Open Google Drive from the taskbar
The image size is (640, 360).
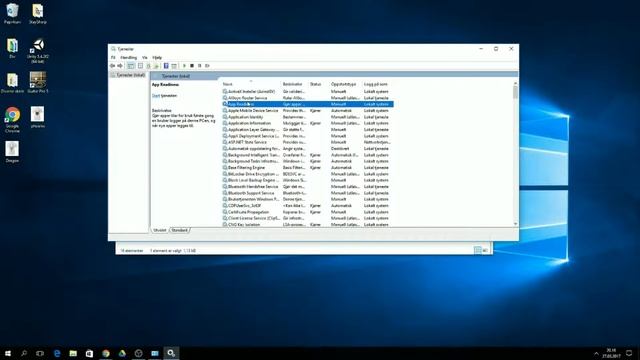[122, 353]
